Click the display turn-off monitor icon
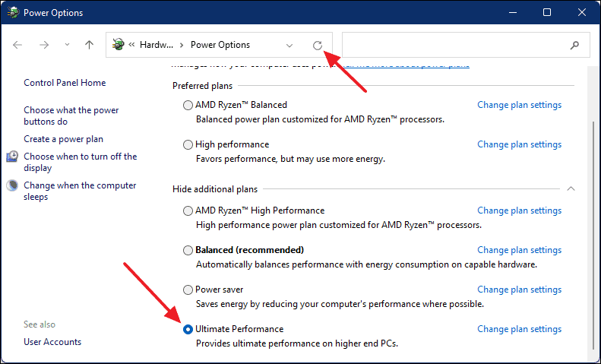The height and width of the screenshot is (364, 601). pos(12,157)
